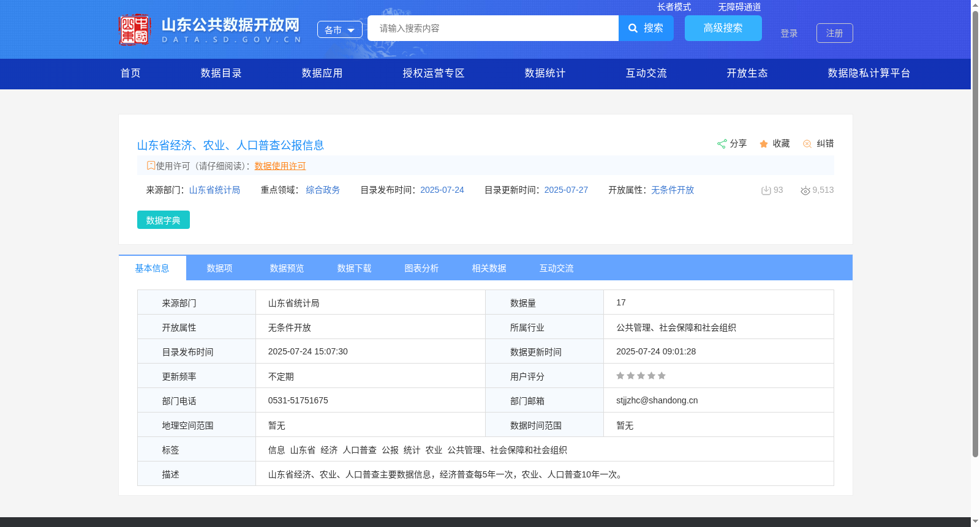Click the scrollbar down arrow
This screenshot has height=527, width=980.
pos(975,521)
